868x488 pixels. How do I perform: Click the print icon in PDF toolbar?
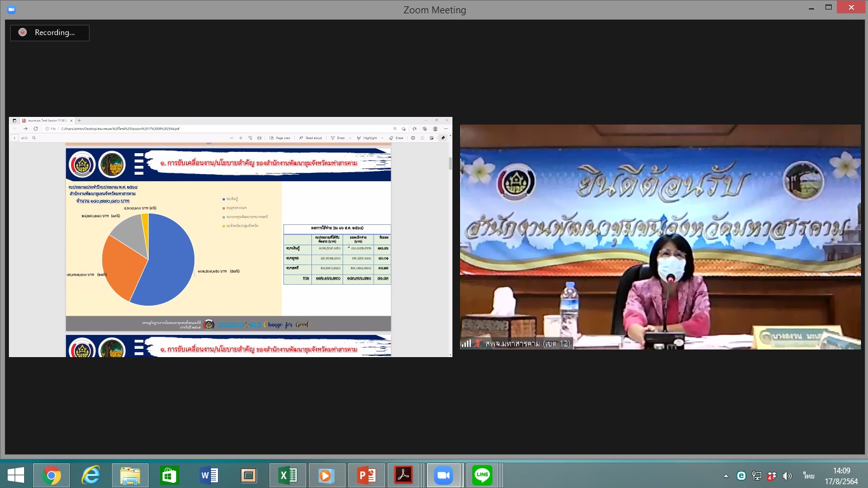(x=413, y=138)
